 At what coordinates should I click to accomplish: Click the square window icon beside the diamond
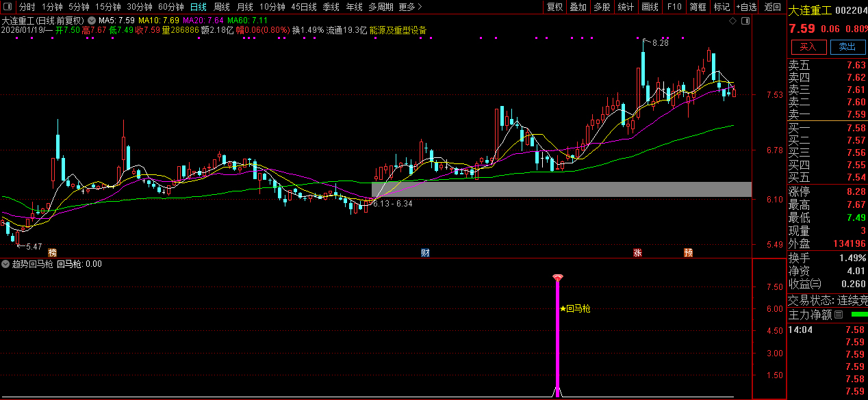745,21
